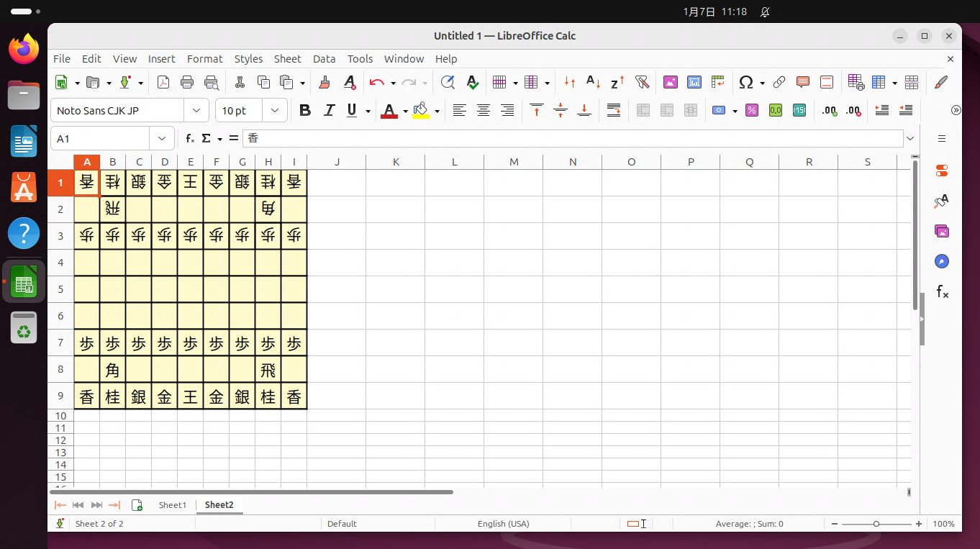Open the Format menu
Screen dimensions: 980x549
tap(204, 59)
